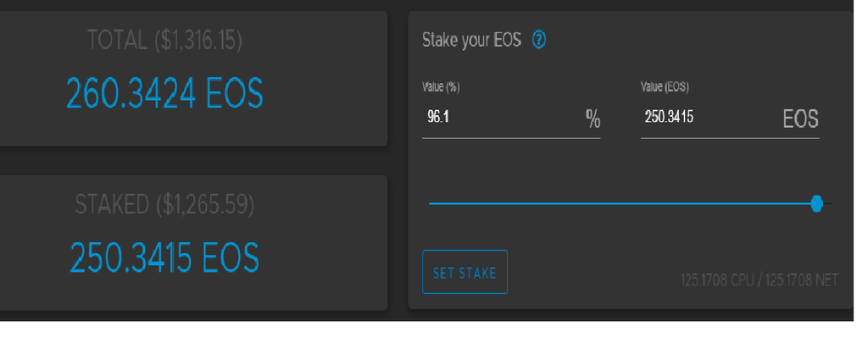Click the 260.3424 EOS total amount
This screenshot has width=868, height=337.
[x=164, y=91]
